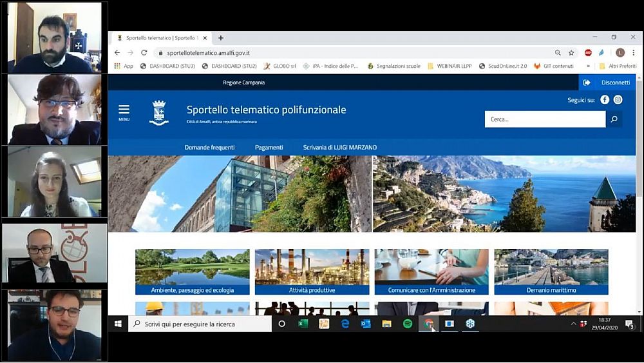
Task: Open Excel from the taskbar
Action: [x=303, y=324]
